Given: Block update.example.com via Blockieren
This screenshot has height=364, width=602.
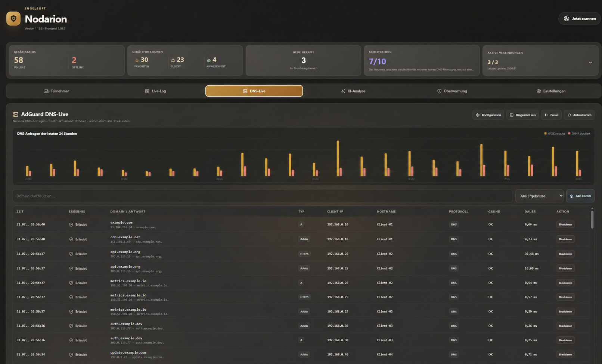Looking at the screenshot, I should point(565,355).
